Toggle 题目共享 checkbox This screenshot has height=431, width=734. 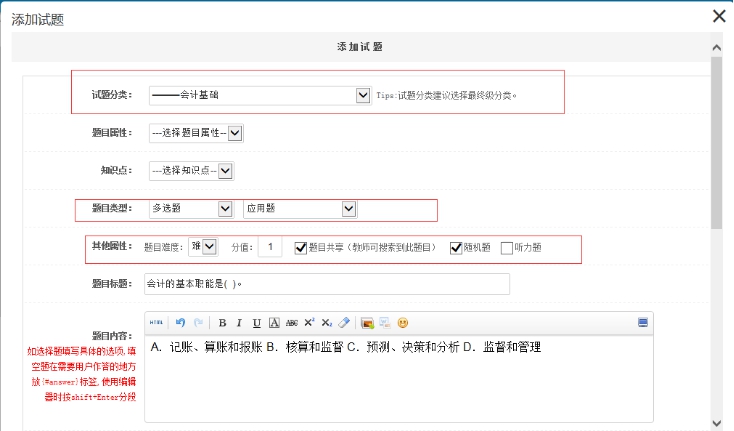[301, 248]
